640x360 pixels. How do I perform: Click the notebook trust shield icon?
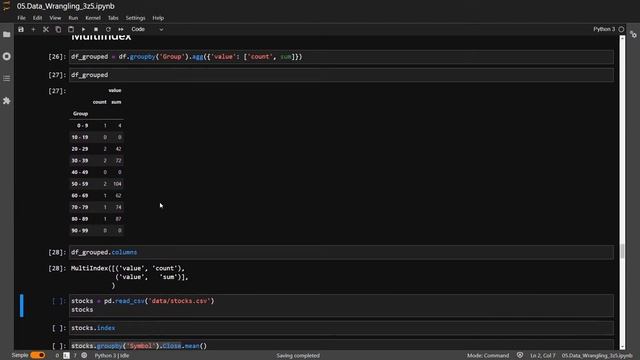click(x=520, y=355)
